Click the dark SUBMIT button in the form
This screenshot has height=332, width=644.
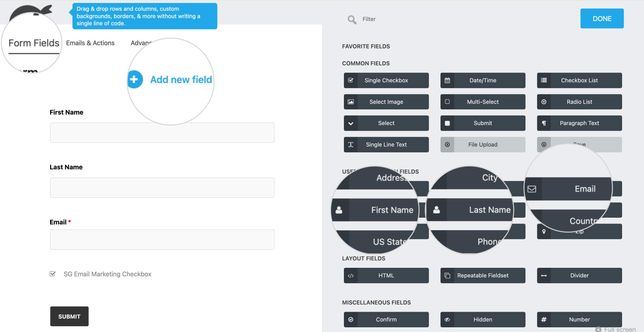[69, 316]
